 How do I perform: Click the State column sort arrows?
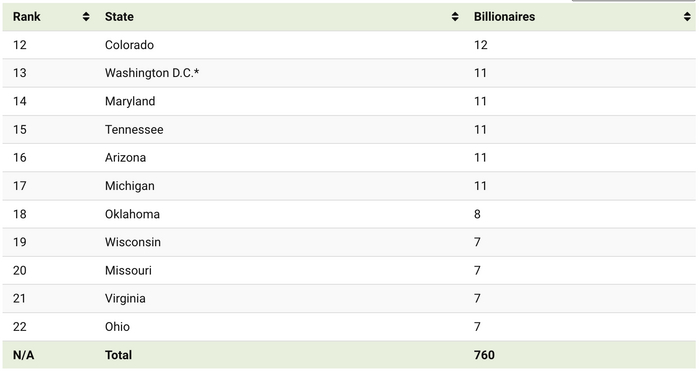(x=455, y=17)
